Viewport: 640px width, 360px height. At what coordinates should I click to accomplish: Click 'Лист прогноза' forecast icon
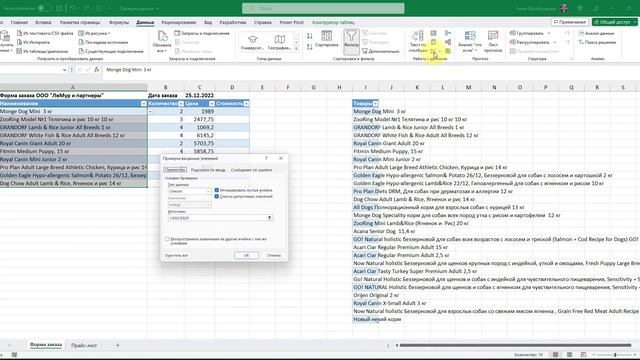point(493,41)
